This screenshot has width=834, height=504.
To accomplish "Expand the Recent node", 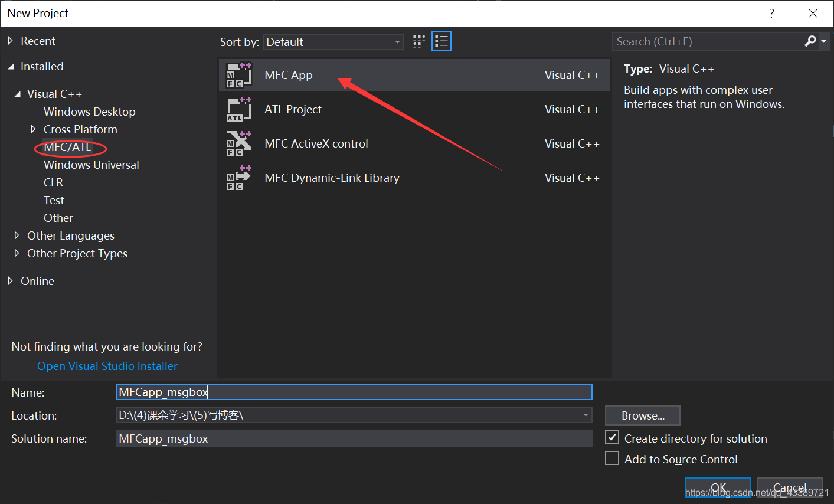I will pyautogui.click(x=10, y=41).
